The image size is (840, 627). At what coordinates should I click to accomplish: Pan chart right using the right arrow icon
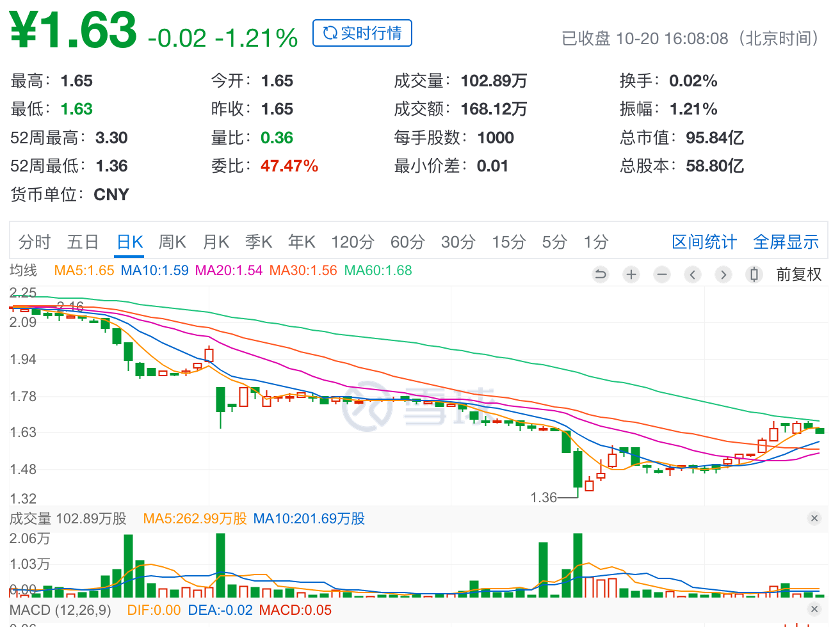723,274
